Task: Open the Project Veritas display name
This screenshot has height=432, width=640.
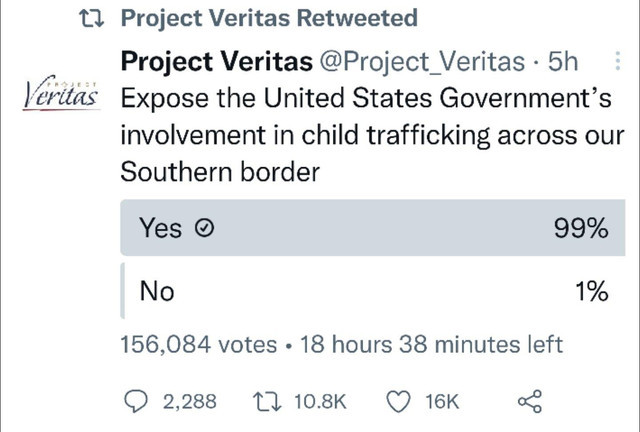Action: click(217, 61)
